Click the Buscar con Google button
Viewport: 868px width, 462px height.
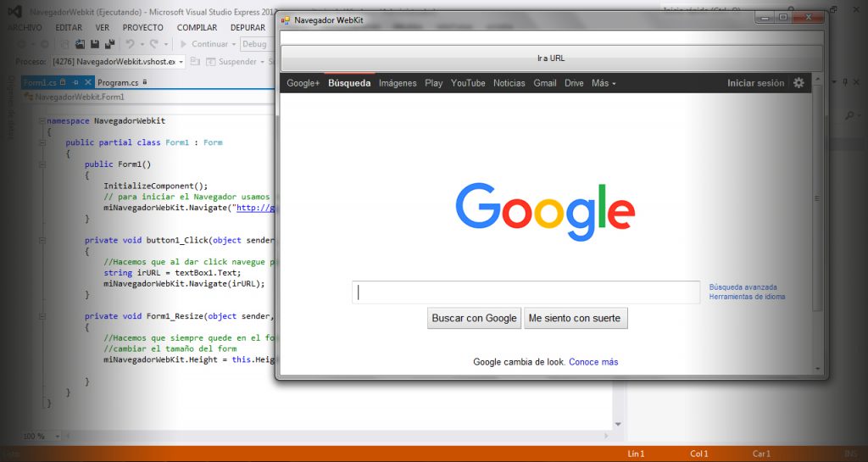[474, 318]
